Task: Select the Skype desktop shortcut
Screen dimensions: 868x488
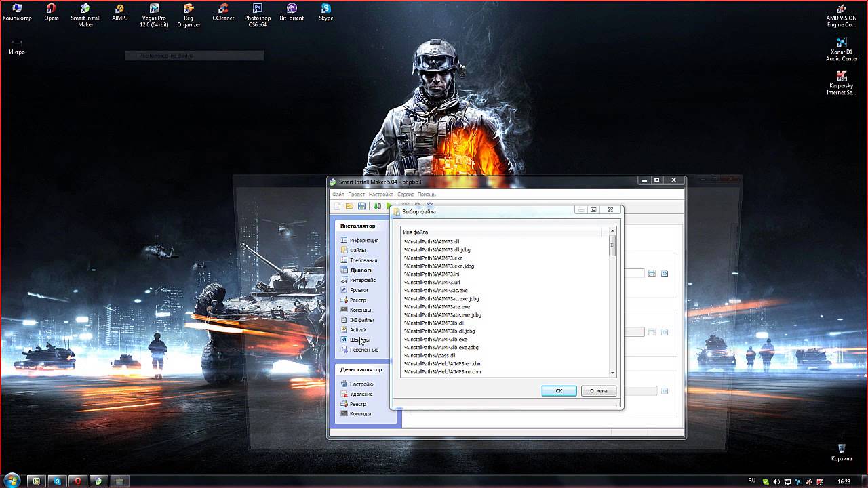Action: point(326,12)
